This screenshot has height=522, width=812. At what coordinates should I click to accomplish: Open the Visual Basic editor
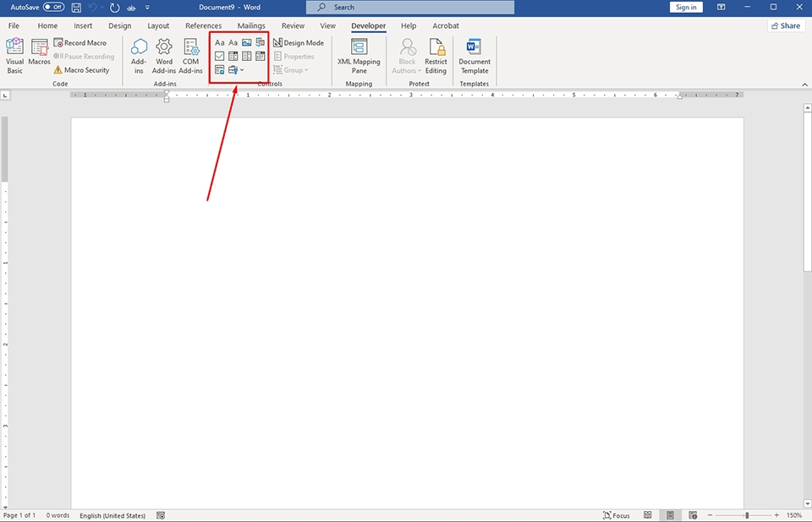point(14,56)
